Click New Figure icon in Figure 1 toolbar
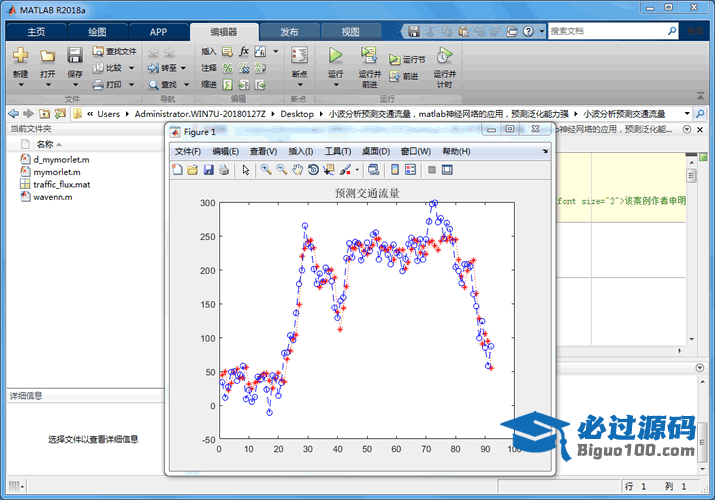The width and height of the screenshot is (715, 500). 177,170
